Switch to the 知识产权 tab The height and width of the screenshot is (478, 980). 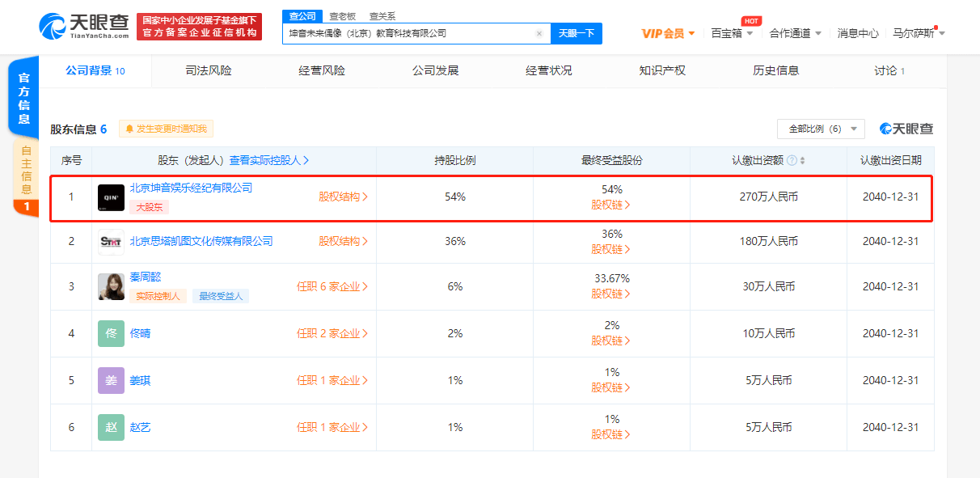point(661,71)
